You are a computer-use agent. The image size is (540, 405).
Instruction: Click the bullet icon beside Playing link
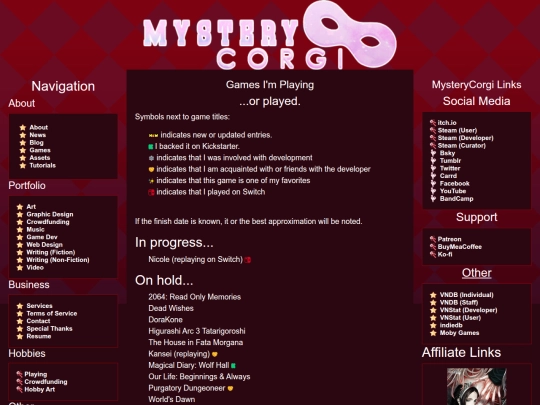click(x=19, y=374)
